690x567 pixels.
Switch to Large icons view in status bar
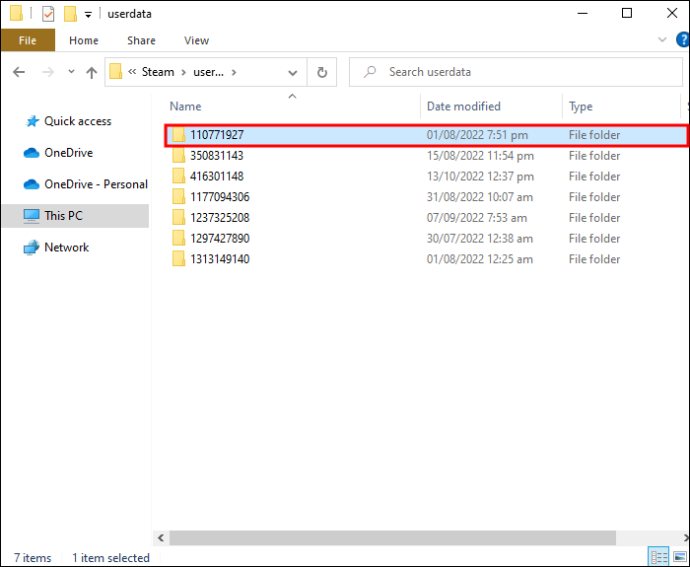679,557
